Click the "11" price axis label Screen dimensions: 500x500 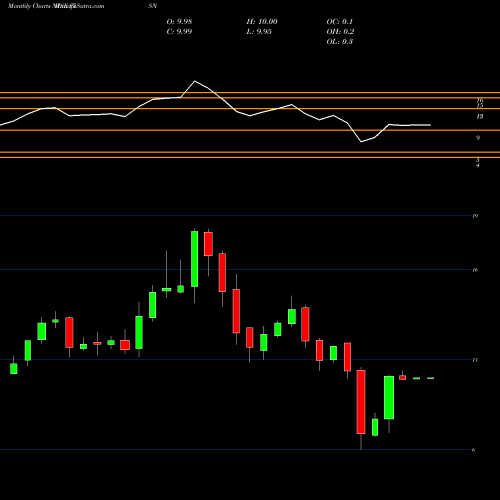[475, 360]
